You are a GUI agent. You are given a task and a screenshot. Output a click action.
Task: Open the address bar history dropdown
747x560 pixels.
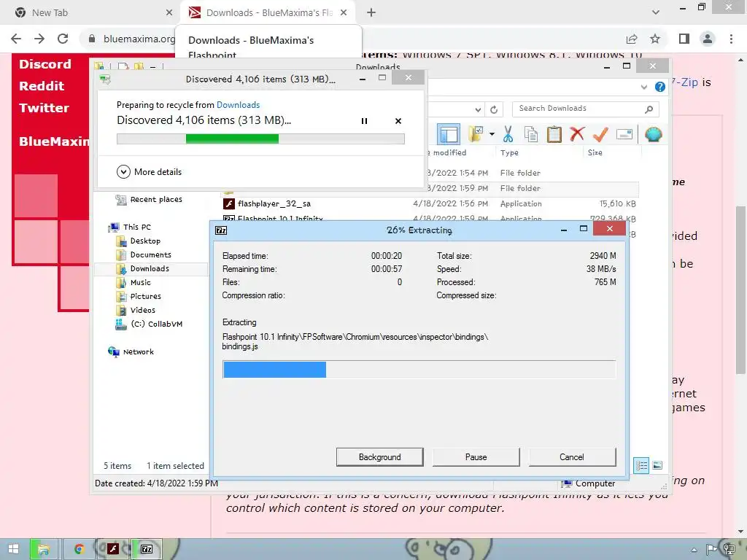coord(478,109)
